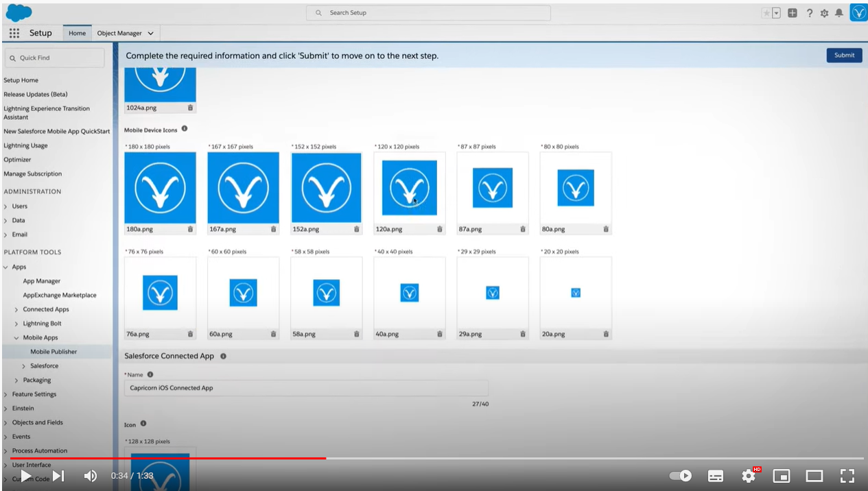Delete the 1024a.png file
Viewport: 868px width, 491px height.
(190, 108)
